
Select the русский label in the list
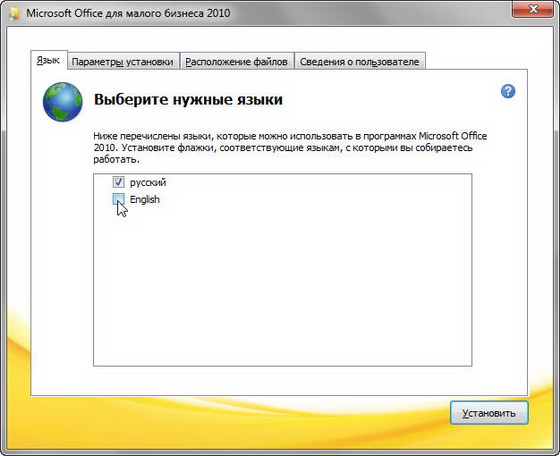(x=148, y=182)
